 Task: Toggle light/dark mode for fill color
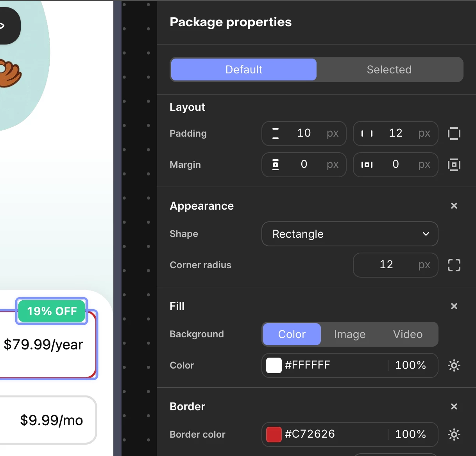(x=454, y=365)
